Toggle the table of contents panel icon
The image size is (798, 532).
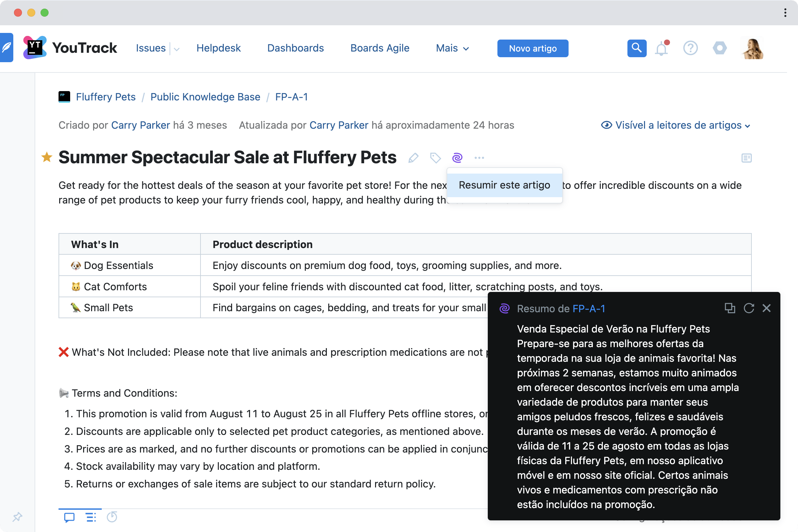point(746,158)
